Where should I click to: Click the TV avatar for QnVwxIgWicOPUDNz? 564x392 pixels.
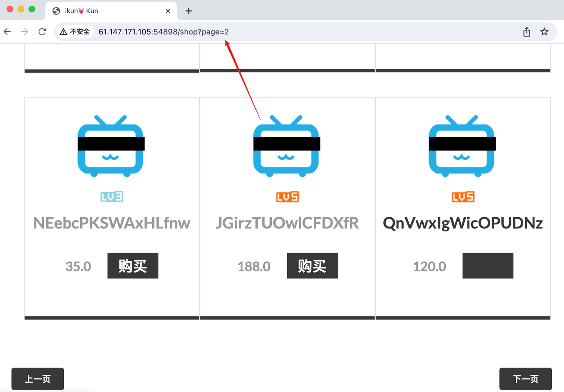tap(462, 146)
